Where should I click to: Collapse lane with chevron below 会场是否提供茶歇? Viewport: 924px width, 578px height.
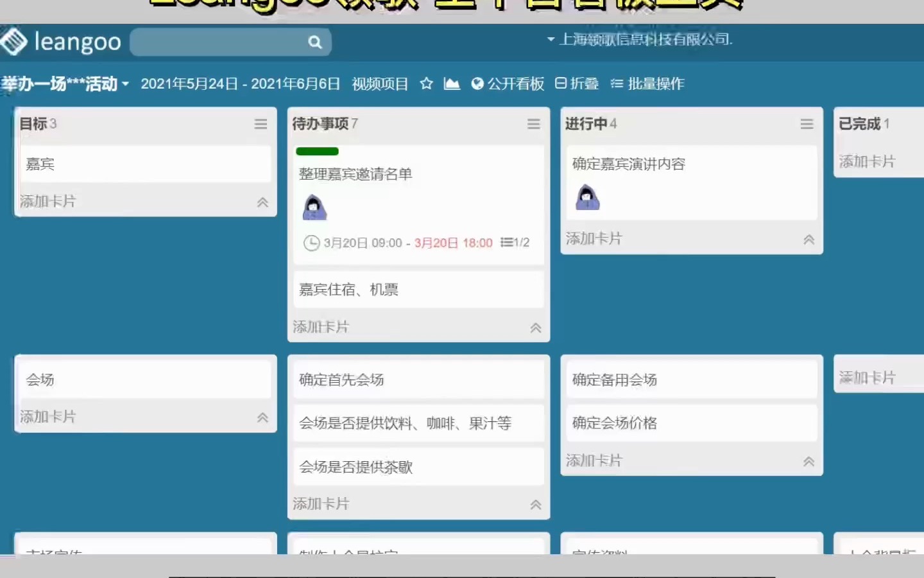tap(536, 505)
